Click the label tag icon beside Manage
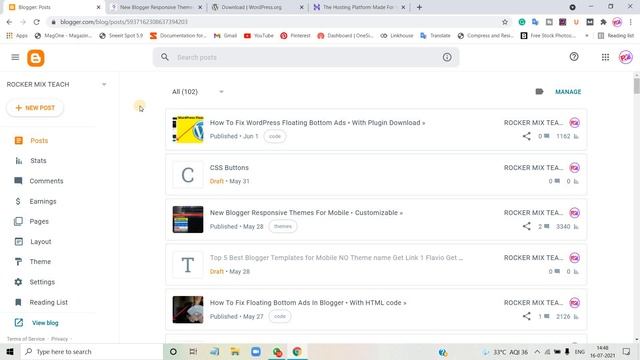Screen dimensions: 640x360 pos(539,91)
